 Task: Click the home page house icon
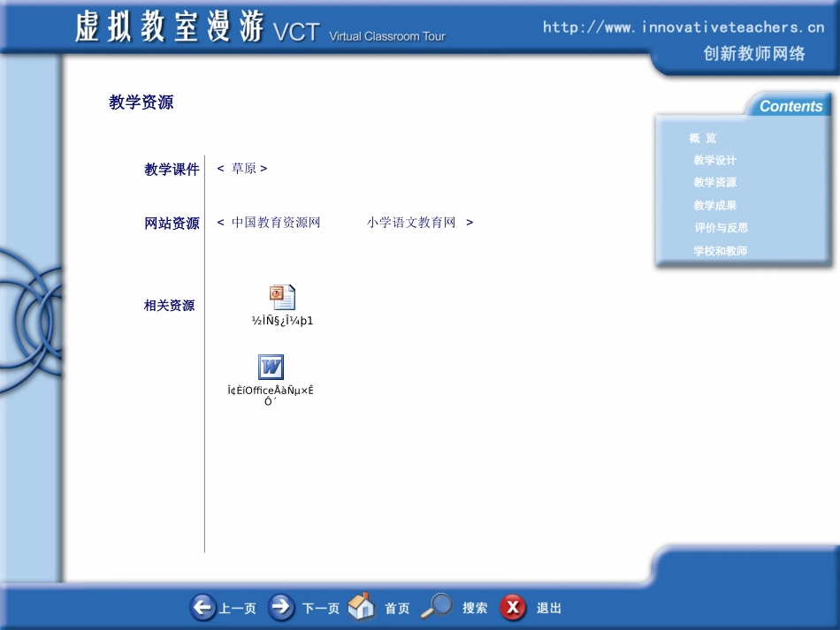(361, 607)
